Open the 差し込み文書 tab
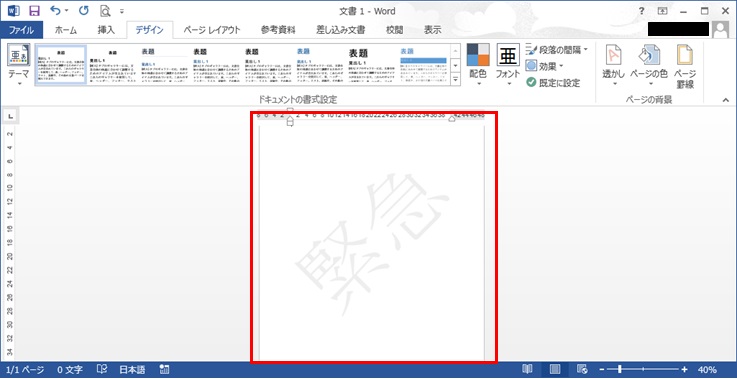 [340, 30]
